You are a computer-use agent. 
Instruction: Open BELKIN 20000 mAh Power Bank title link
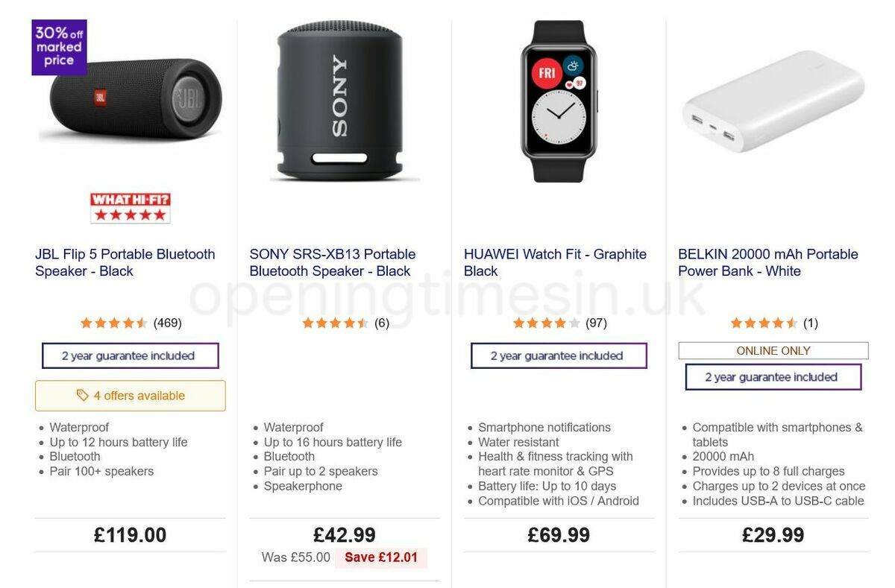coord(768,262)
